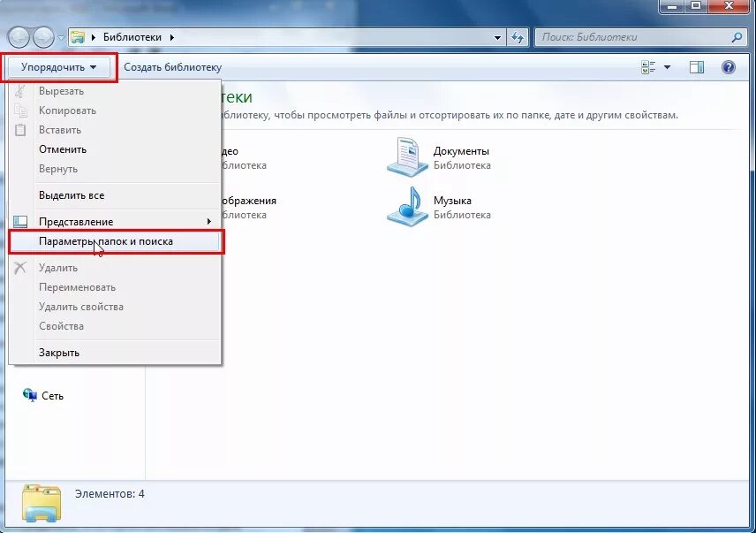Select the Музыка library label
The image size is (756, 533).
click(452, 200)
